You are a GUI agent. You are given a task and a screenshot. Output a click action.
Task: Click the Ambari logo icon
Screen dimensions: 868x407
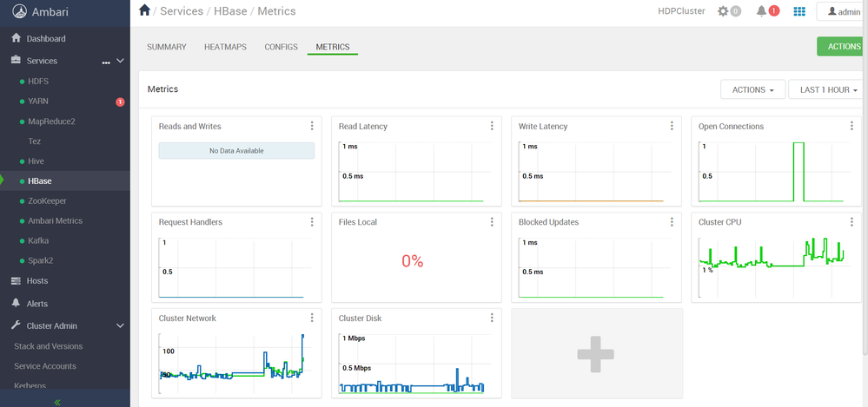click(21, 11)
